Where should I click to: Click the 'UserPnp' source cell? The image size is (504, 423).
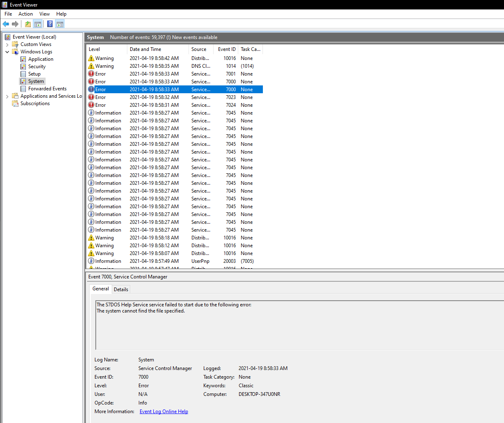(200, 261)
